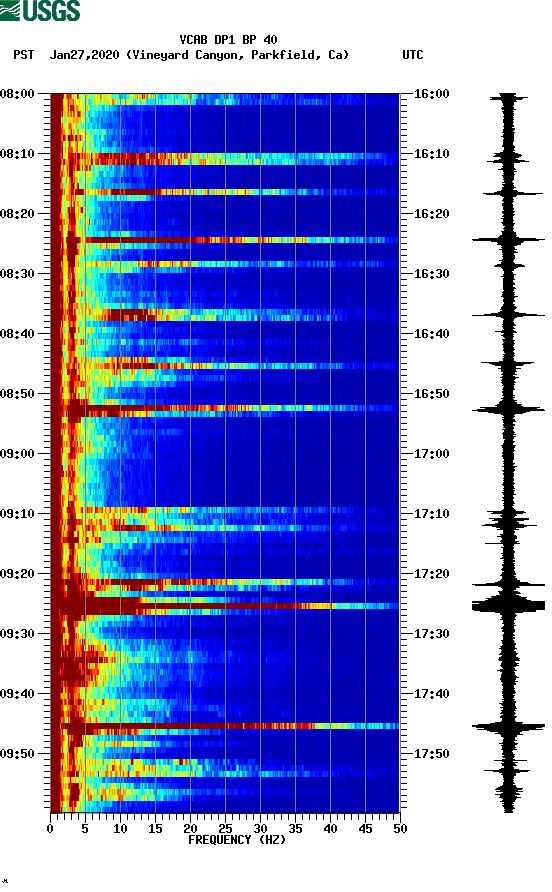Click the broadband spectrogram band near 09:45
The width and height of the screenshot is (552, 892).
pyautogui.click(x=225, y=726)
